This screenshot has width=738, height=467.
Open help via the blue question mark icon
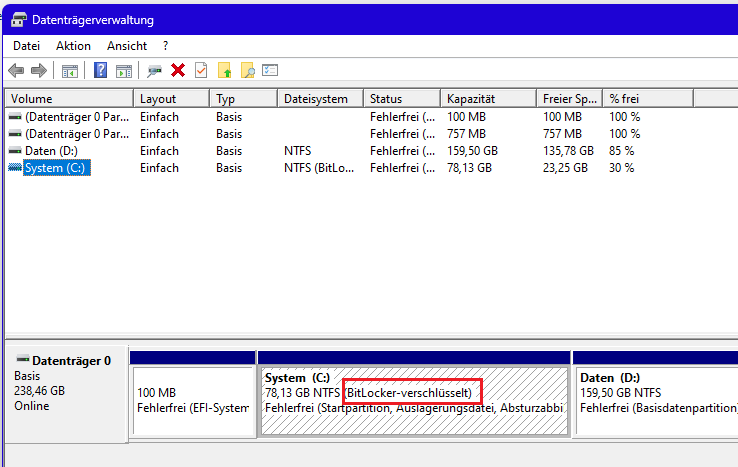tap(100, 71)
